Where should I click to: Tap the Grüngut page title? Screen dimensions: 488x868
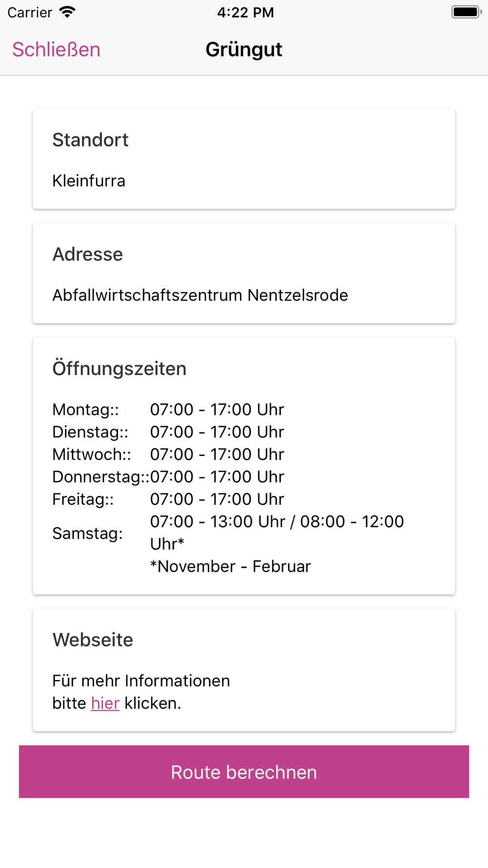[244, 50]
